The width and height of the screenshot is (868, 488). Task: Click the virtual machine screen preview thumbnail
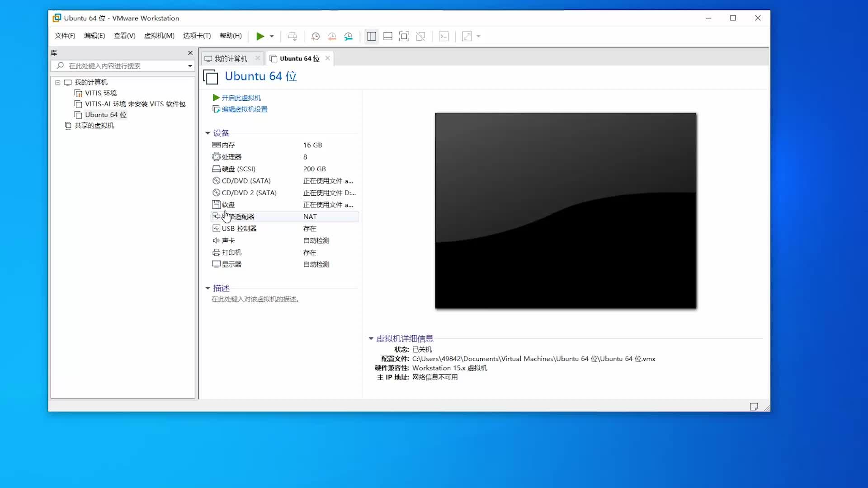(566, 211)
